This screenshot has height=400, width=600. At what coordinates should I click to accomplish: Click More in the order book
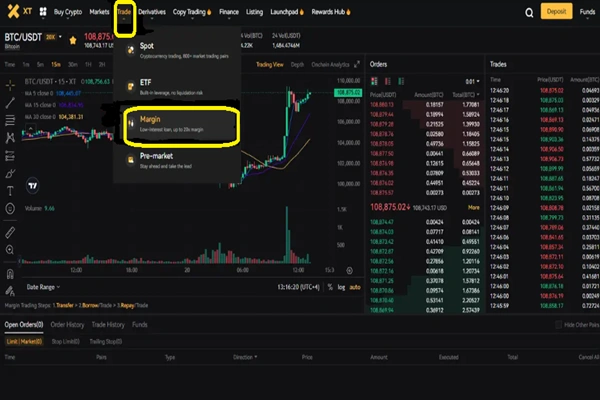(474, 207)
